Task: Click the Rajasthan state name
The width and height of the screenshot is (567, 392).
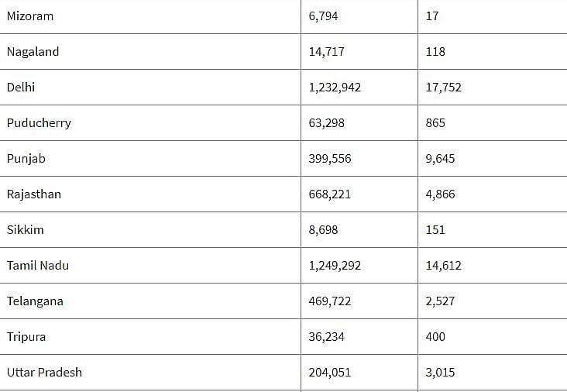Action: tap(34, 194)
